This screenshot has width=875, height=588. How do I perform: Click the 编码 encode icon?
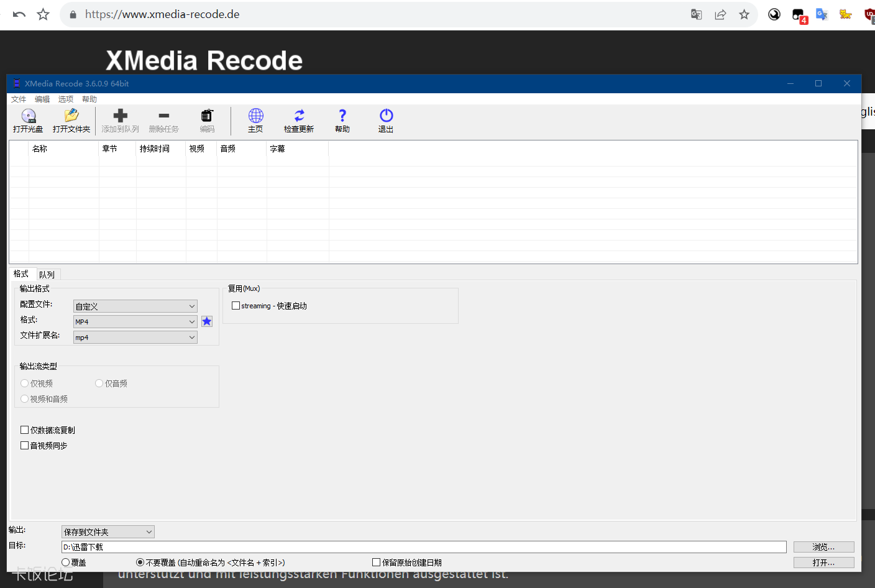pyautogui.click(x=207, y=116)
